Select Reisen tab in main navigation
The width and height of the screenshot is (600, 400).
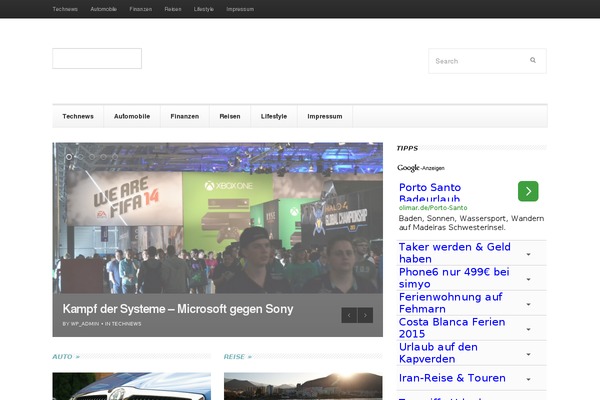coord(230,116)
